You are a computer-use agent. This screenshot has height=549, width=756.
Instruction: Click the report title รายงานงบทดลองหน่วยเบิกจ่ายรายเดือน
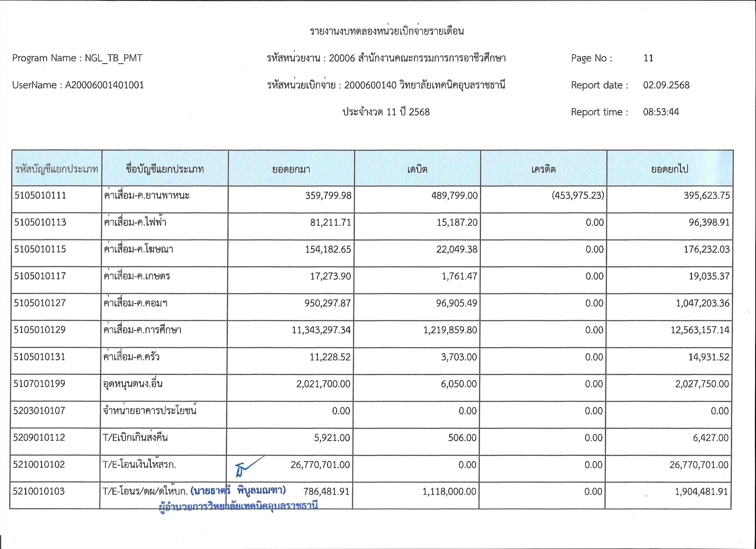(387, 31)
